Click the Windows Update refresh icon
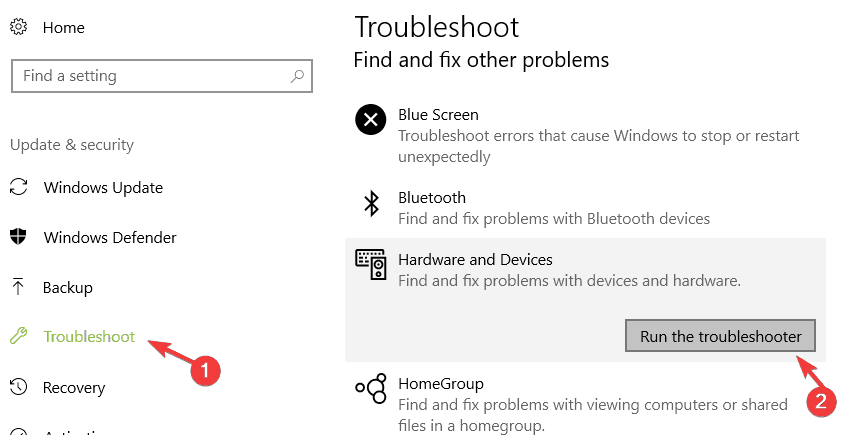This screenshot has height=435, width=849. (x=19, y=187)
